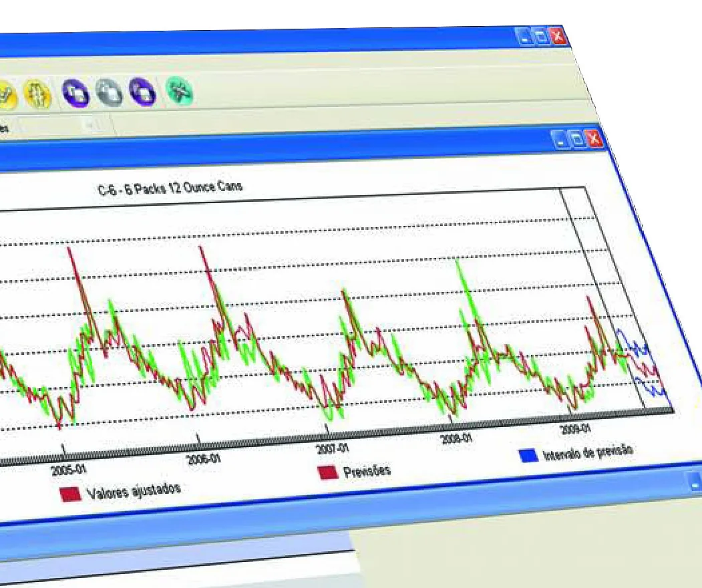Maximize the outer application window
The width and height of the screenshot is (702, 588).
point(541,36)
